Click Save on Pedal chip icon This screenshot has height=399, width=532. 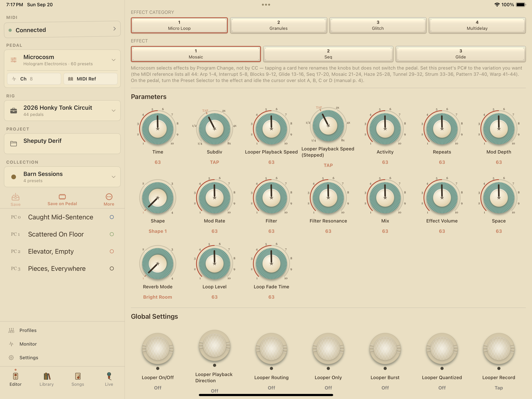coord(62,197)
